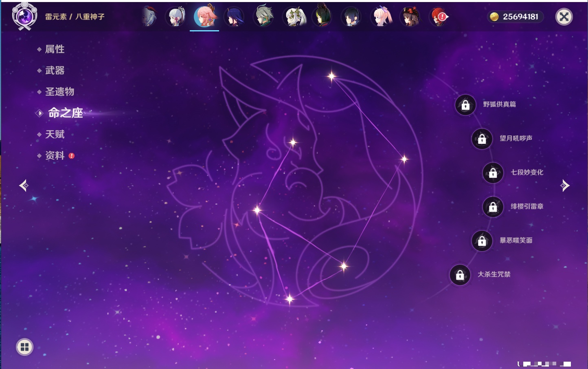Select Alhaitham's gray-haired portrait
The width and height of the screenshot is (588, 369).
[263, 17]
